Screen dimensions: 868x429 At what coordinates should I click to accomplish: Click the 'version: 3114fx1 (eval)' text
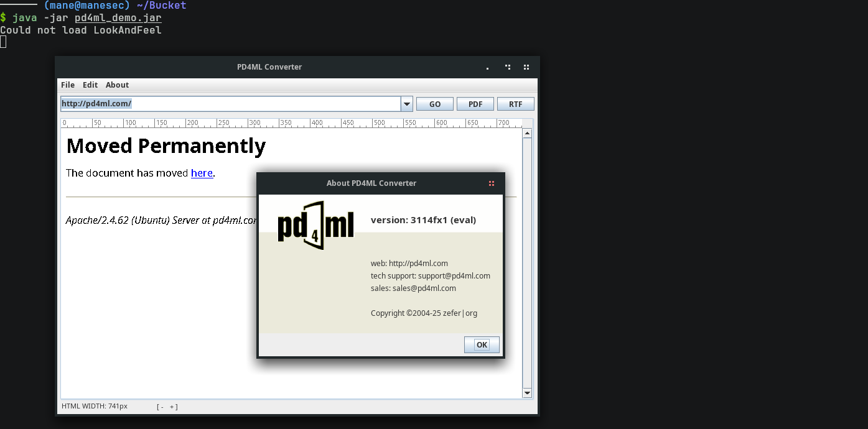pyautogui.click(x=423, y=219)
